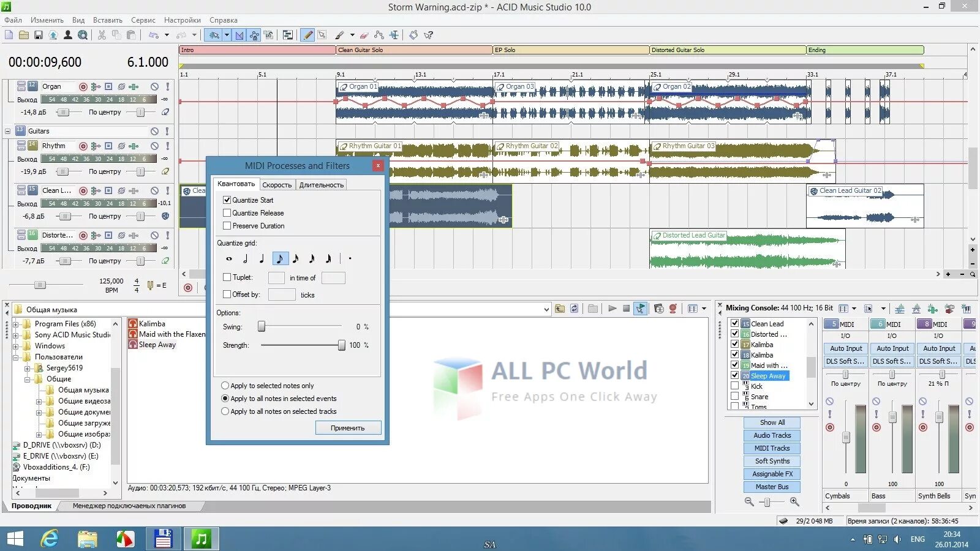Check the Offset by option

point(227,294)
